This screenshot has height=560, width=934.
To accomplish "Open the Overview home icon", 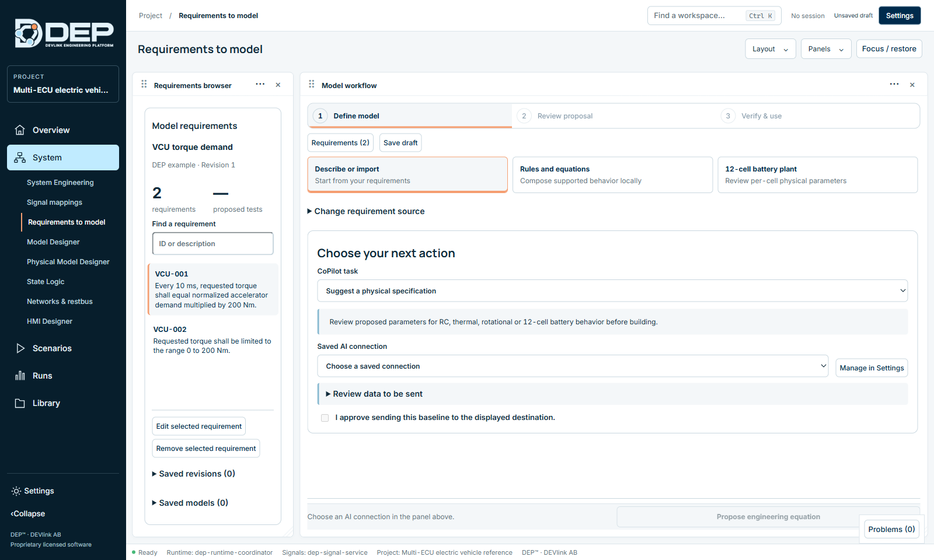I will point(20,130).
